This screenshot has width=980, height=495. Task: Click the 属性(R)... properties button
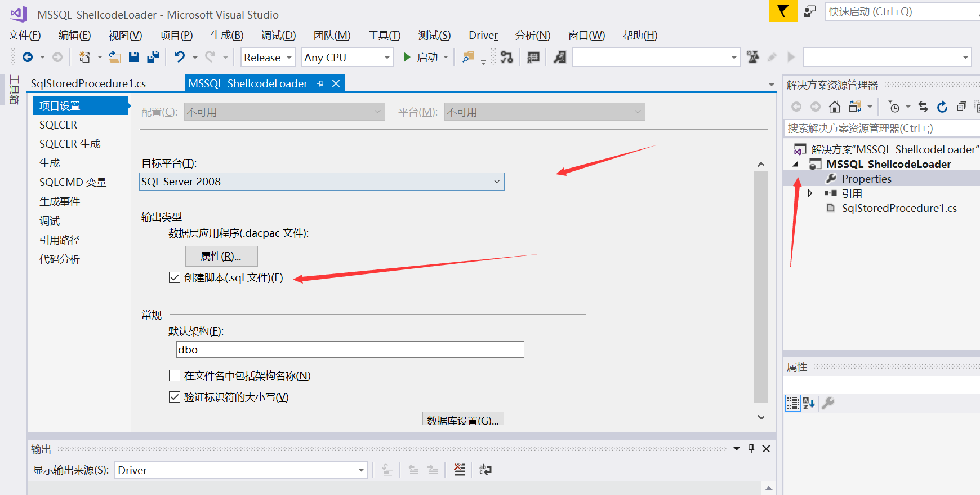tap(221, 256)
